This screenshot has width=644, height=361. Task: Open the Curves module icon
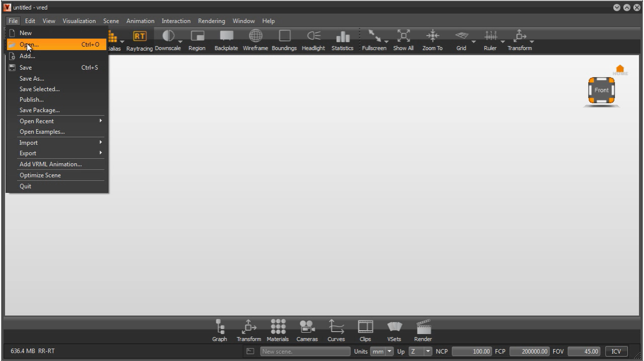click(x=336, y=326)
